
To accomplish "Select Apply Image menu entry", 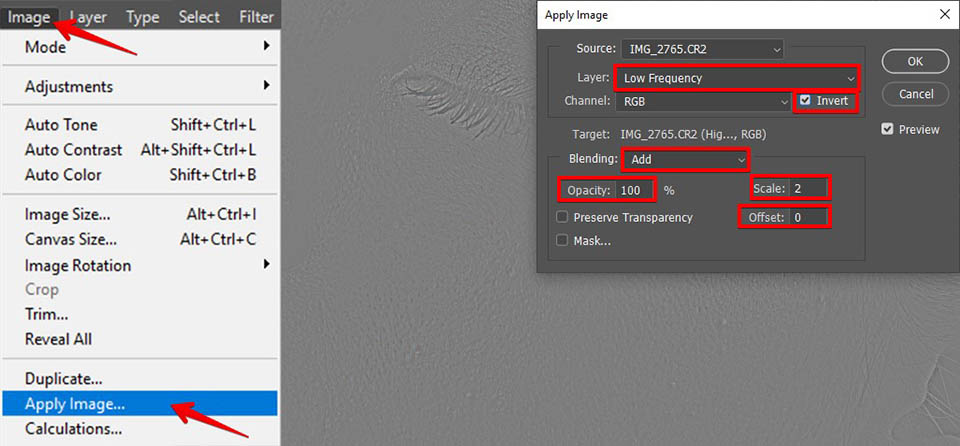I will [75, 404].
